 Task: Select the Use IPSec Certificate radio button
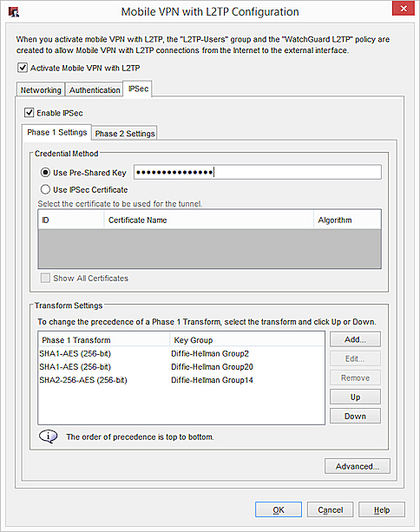pyautogui.click(x=45, y=189)
